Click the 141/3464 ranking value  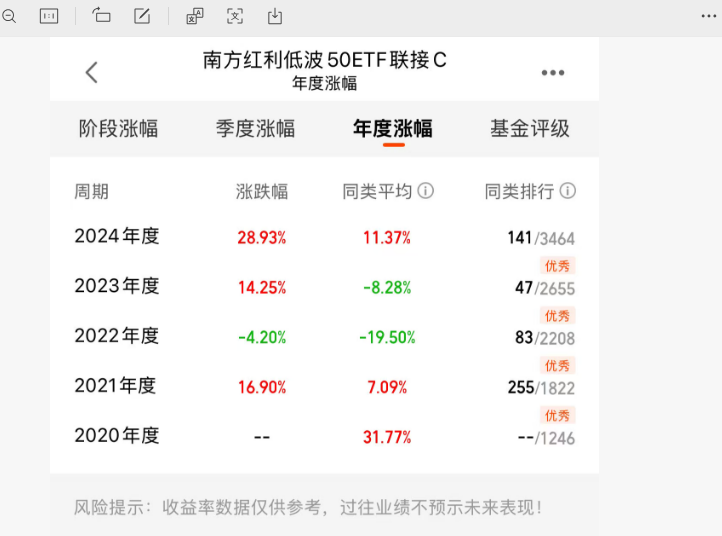click(541, 238)
